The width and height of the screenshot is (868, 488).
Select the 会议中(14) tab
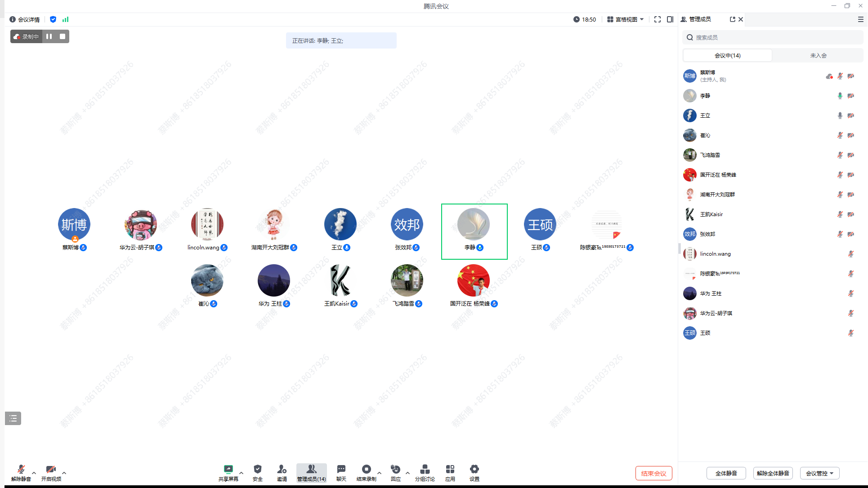727,55
